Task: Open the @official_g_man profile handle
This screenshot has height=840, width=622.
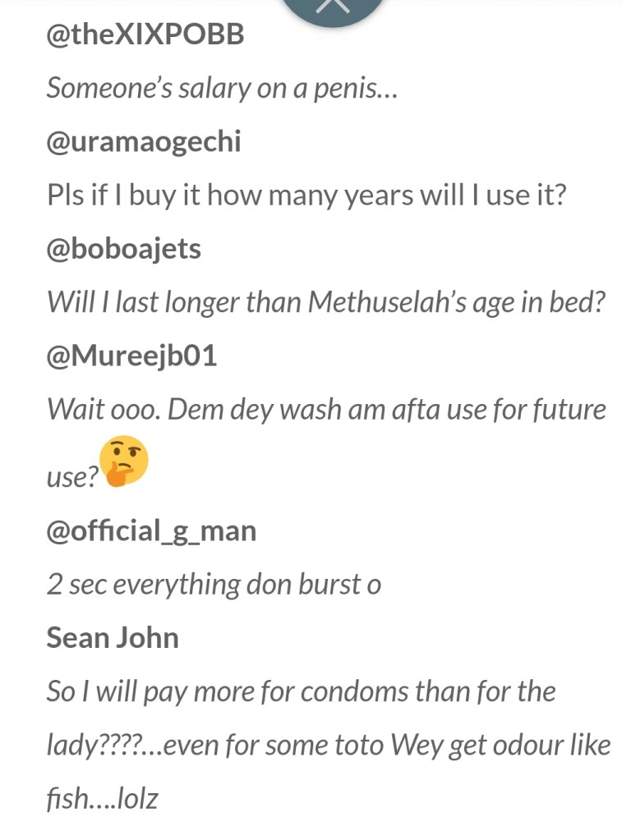Action: point(151,530)
